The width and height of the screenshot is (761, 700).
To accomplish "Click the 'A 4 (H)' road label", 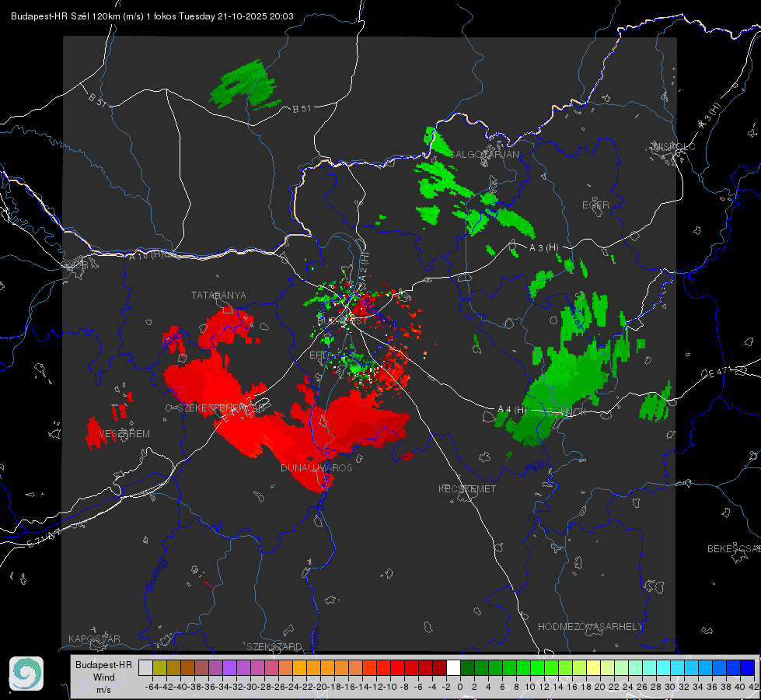I will point(511,410).
